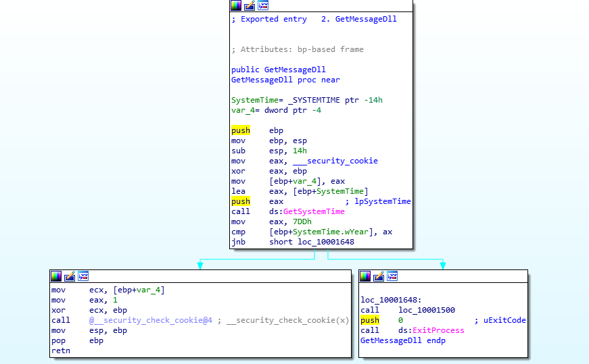Click the node color icon on GetMessageDll entry block
Viewport: 589px width, 364px height.
(236, 6)
